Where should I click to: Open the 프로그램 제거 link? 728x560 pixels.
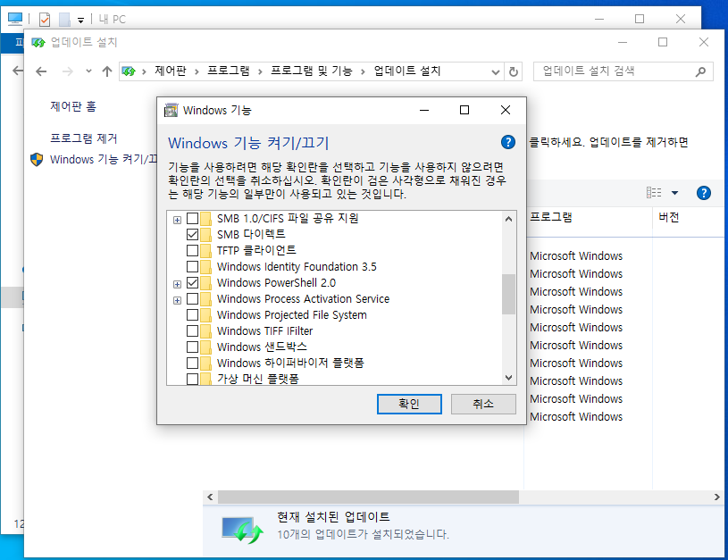point(84,138)
